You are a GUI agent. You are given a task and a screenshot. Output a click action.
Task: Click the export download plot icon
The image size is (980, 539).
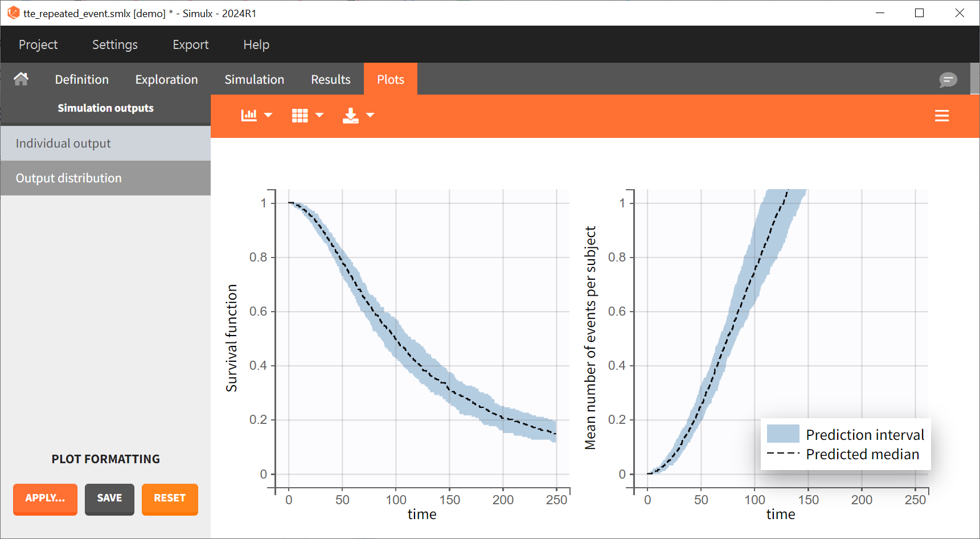(350, 116)
